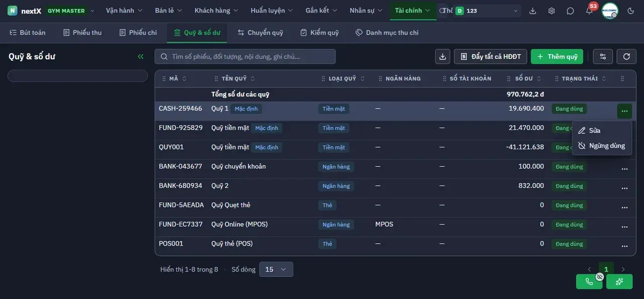Open the branch selector showing 123
Screen dimensions: 644x299
tap(487, 11)
